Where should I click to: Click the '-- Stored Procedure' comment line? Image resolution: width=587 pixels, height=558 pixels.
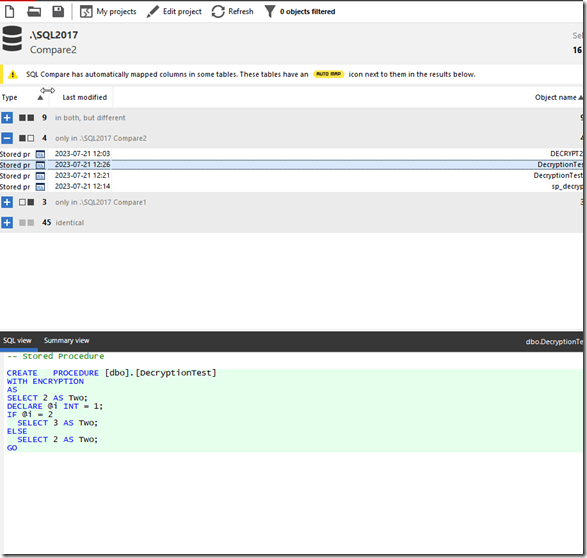pyautogui.click(x=55, y=356)
